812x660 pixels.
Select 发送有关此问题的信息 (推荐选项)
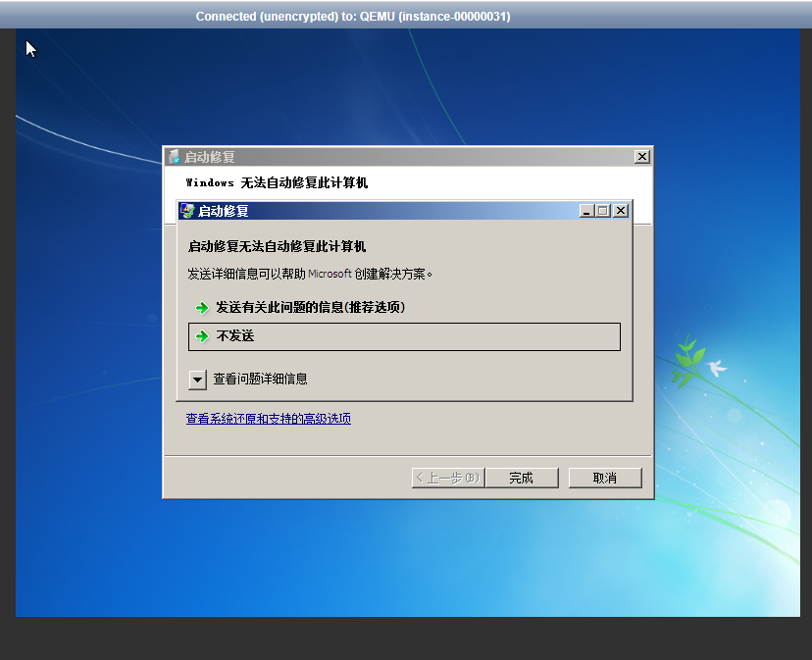click(x=310, y=308)
